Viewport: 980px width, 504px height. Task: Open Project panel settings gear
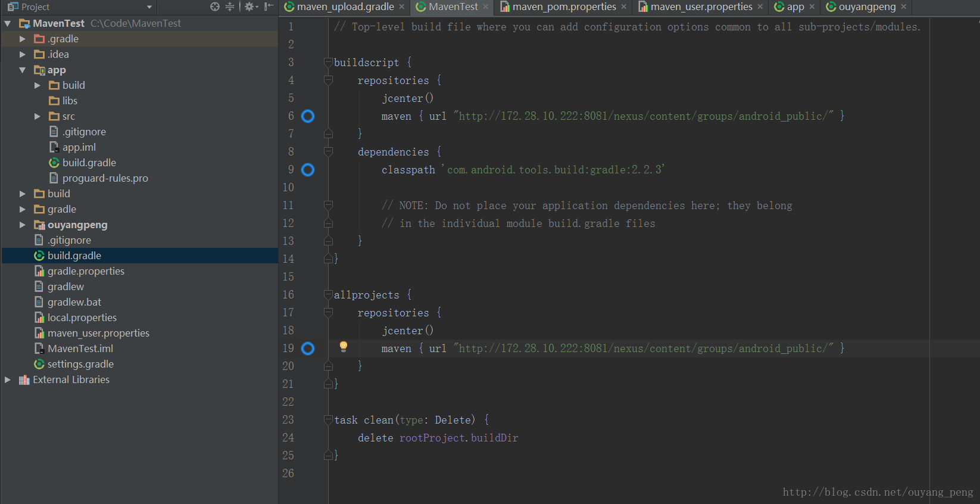tap(249, 7)
